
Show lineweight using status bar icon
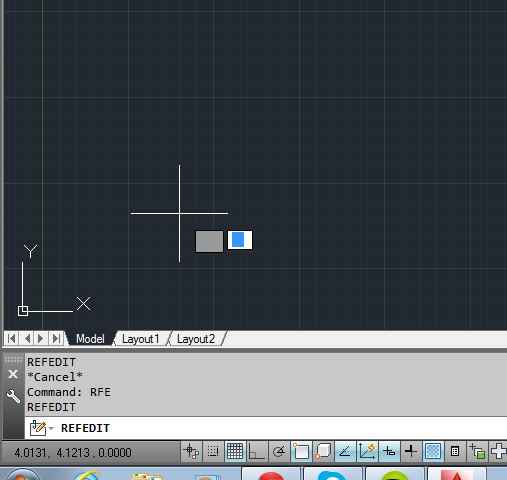[411, 452]
